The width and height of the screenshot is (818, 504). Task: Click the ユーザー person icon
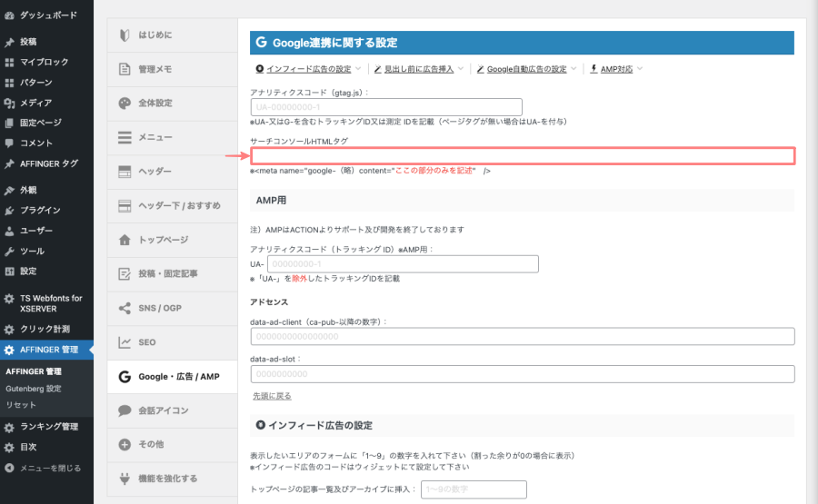(9, 231)
